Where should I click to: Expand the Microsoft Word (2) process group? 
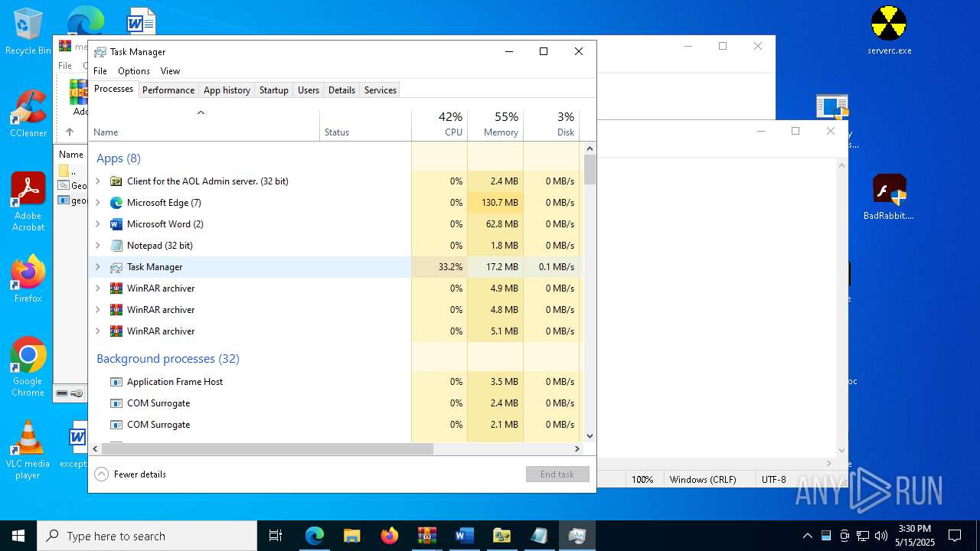tap(97, 224)
